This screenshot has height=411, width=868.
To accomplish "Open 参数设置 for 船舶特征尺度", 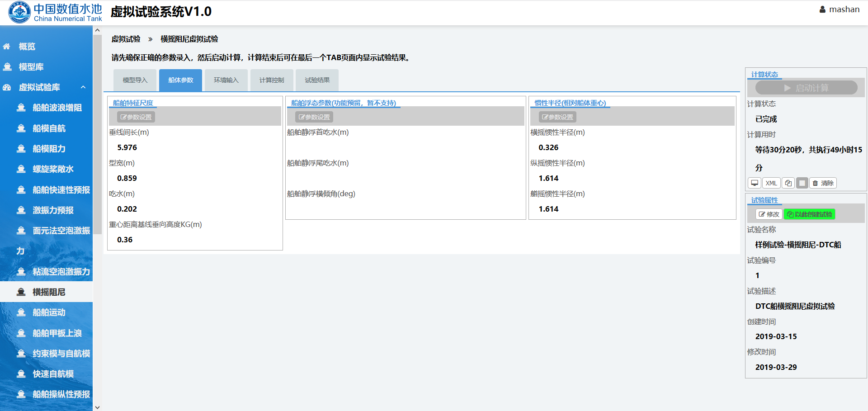I will [136, 117].
